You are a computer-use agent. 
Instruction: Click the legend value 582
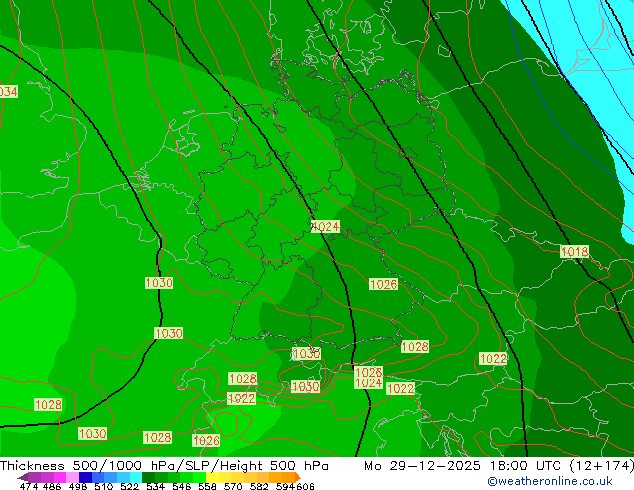pyautogui.click(x=259, y=486)
